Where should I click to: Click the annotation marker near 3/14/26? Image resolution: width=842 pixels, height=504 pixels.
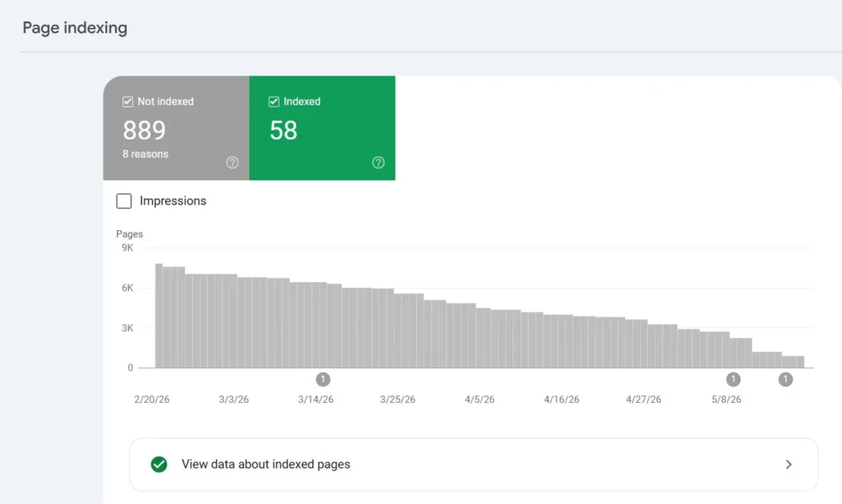(x=322, y=380)
